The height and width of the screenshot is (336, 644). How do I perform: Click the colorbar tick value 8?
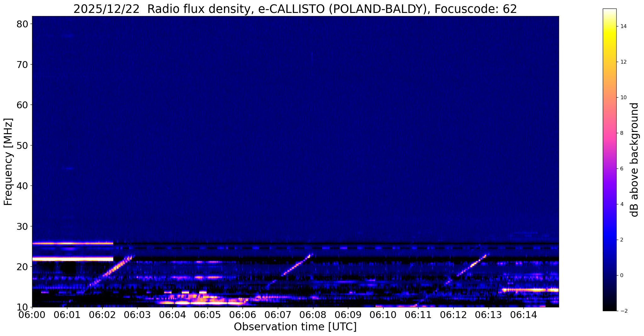point(622,133)
